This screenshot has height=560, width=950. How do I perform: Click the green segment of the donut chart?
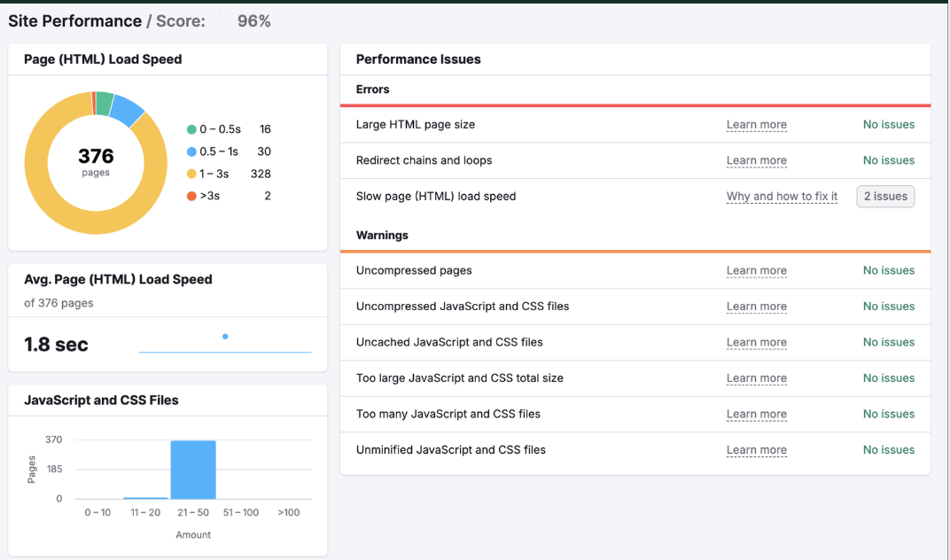coord(104,103)
